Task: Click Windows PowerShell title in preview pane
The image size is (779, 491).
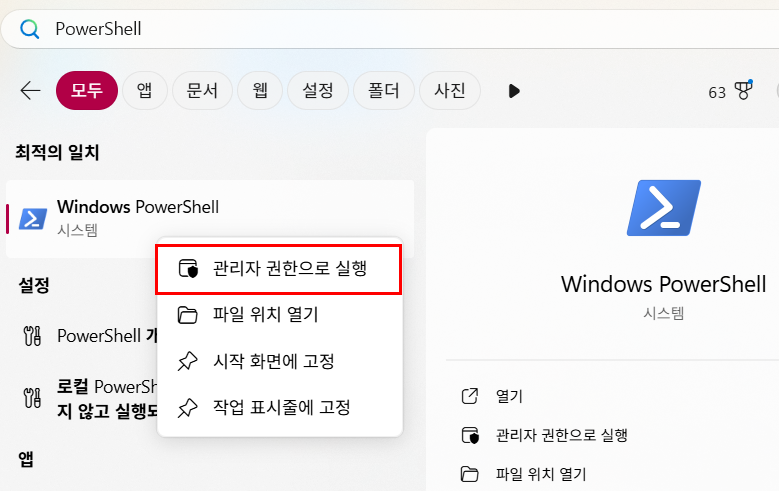Action: 664,284
